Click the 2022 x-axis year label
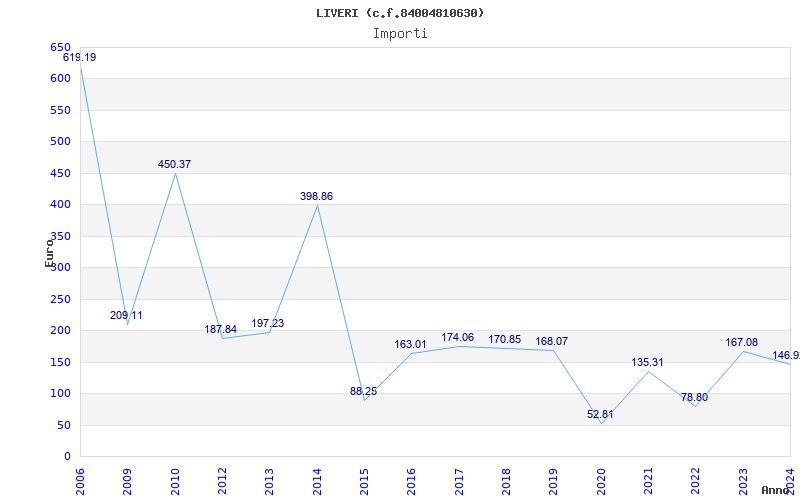 click(695, 482)
